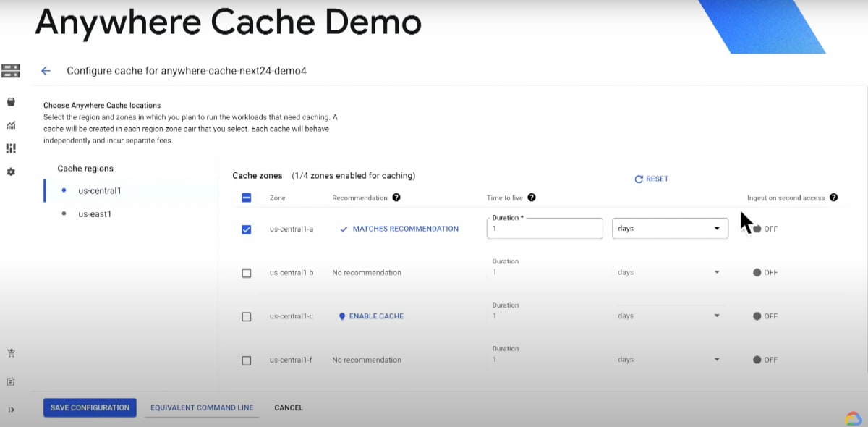Screen dimensions: 868x427
Task: Focus the Duration field for us-central1-a
Action: pos(545,229)
